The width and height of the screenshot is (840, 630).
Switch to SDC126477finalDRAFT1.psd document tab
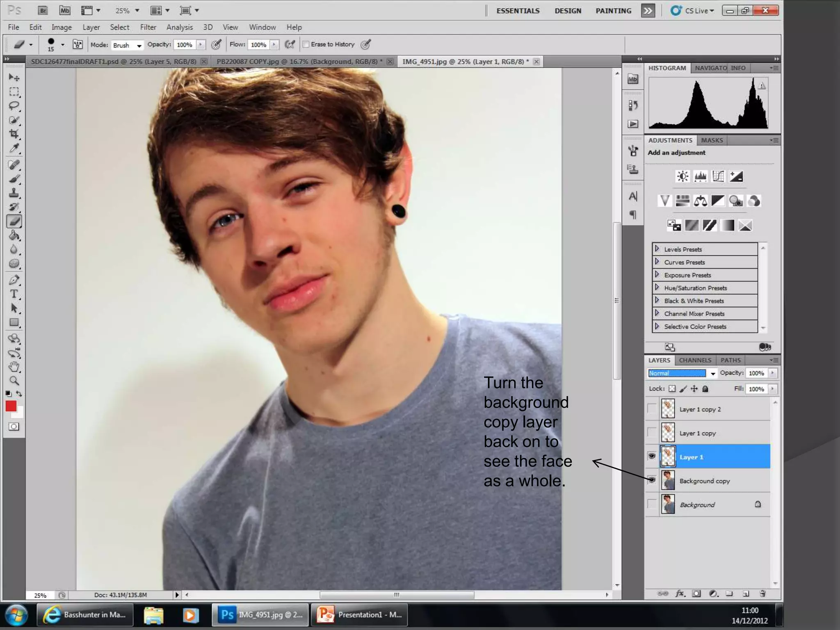[114, 62]
